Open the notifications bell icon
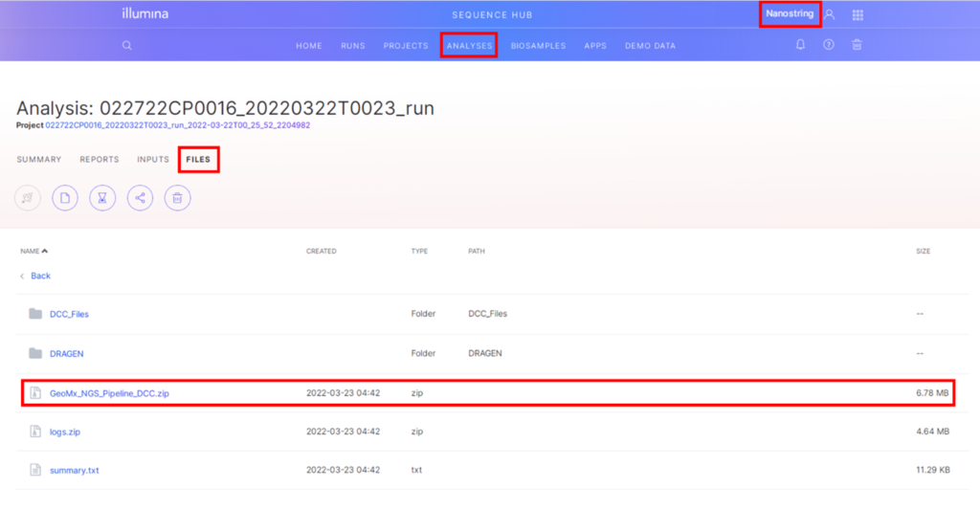This screenshot has height=510, width=980. 800,45
